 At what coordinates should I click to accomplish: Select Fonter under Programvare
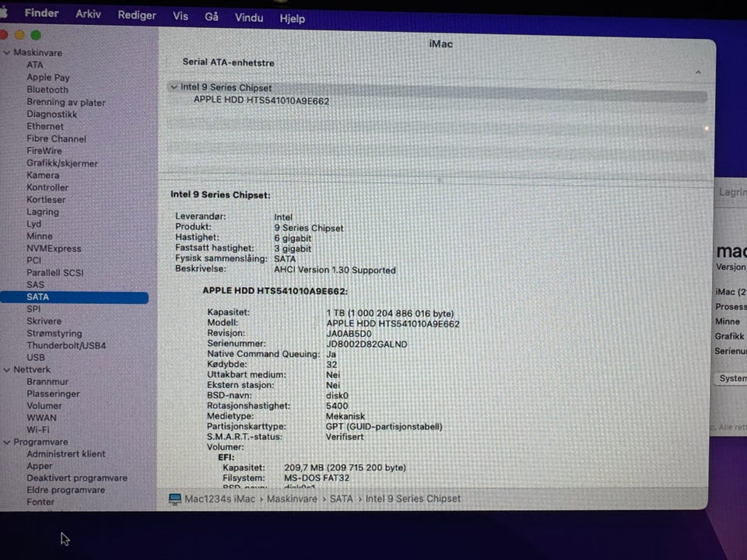pyautogui.click(x=40, y=502)
